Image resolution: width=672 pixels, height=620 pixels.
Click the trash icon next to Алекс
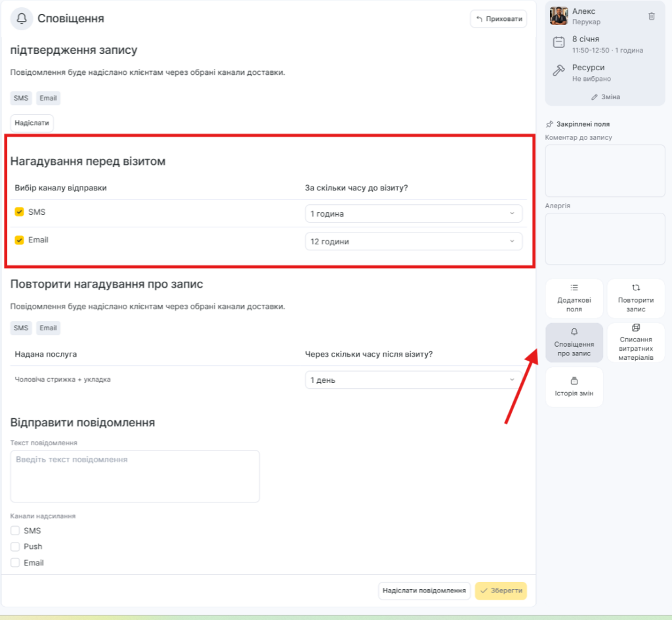(x=651, y=16)
